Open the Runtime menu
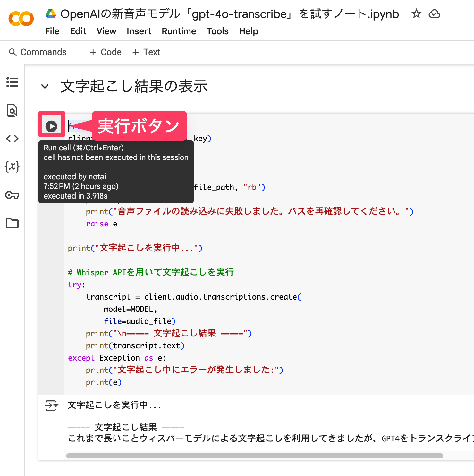 pos(179,31)
